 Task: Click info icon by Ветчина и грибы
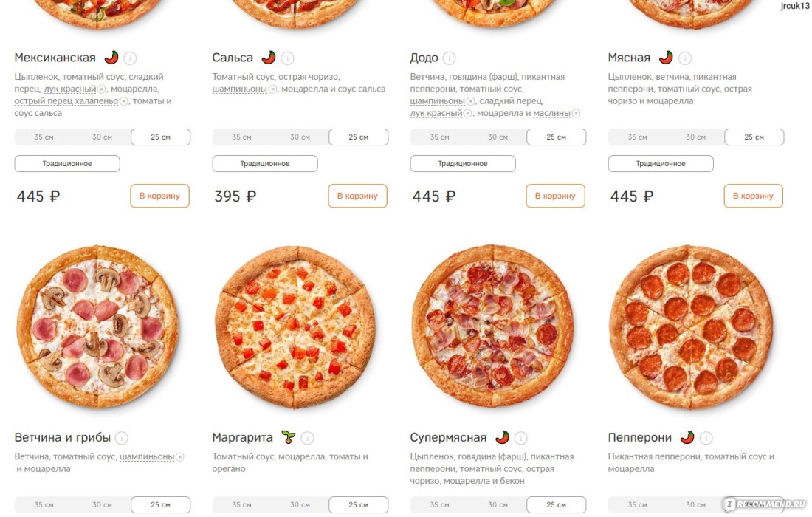[x=122, y=438]
